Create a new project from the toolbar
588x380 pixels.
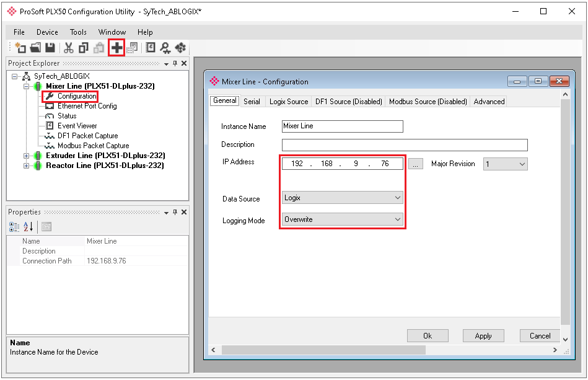pyautogui.click(x=20, y=48)
